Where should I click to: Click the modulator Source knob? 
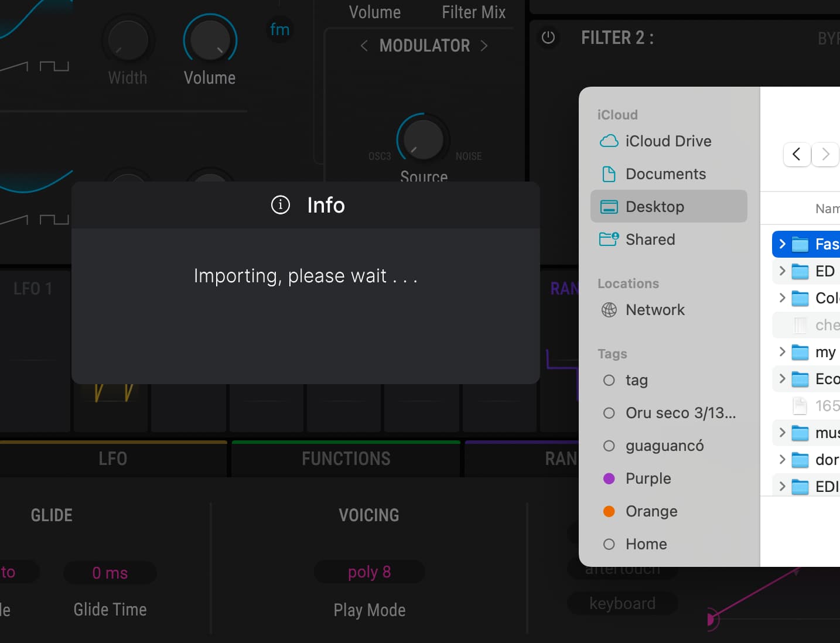[x=423, y=139]
